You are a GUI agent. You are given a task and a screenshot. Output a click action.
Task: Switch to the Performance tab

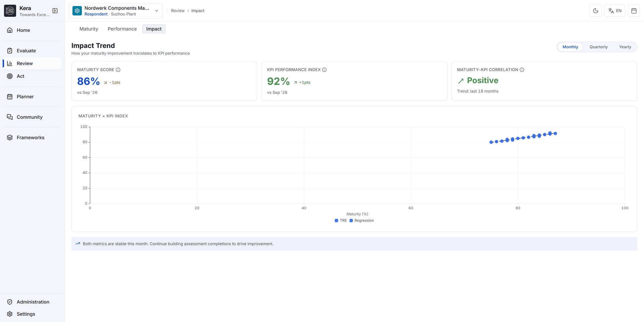(x=122, y=29)
